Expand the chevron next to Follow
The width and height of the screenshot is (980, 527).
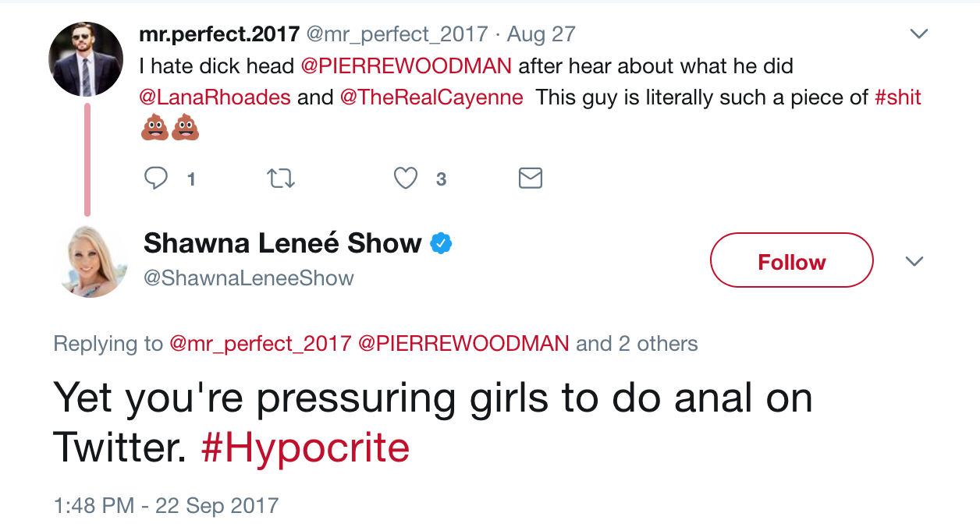pyautogui.click(x=914, y=261)
